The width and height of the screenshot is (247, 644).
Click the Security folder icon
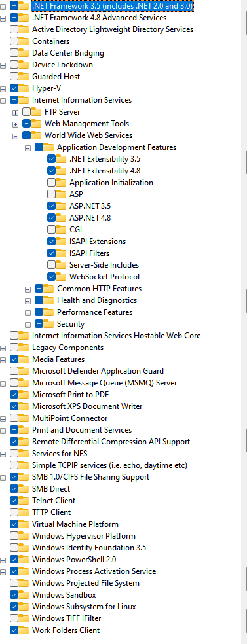pyautogui.click(x=49, y=324)
